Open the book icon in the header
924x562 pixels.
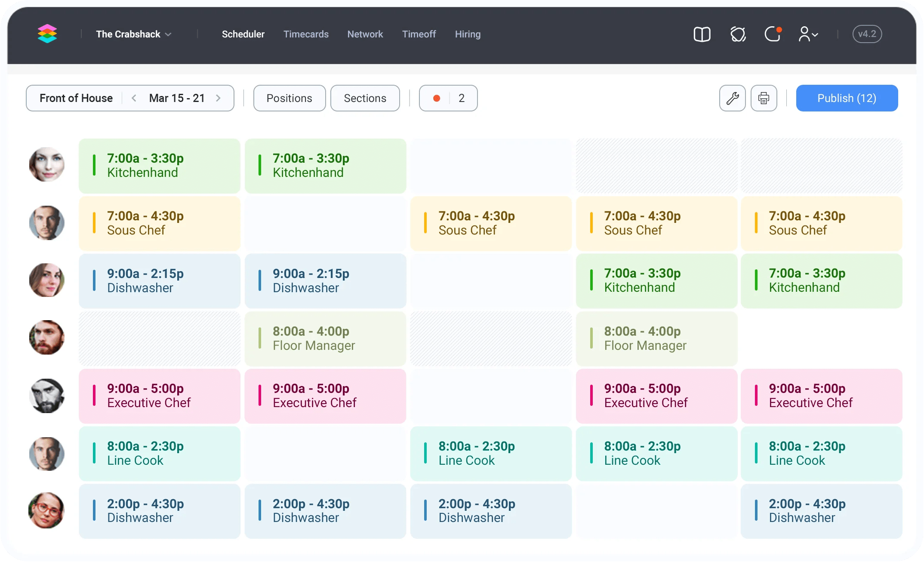[x=702, y=34]
